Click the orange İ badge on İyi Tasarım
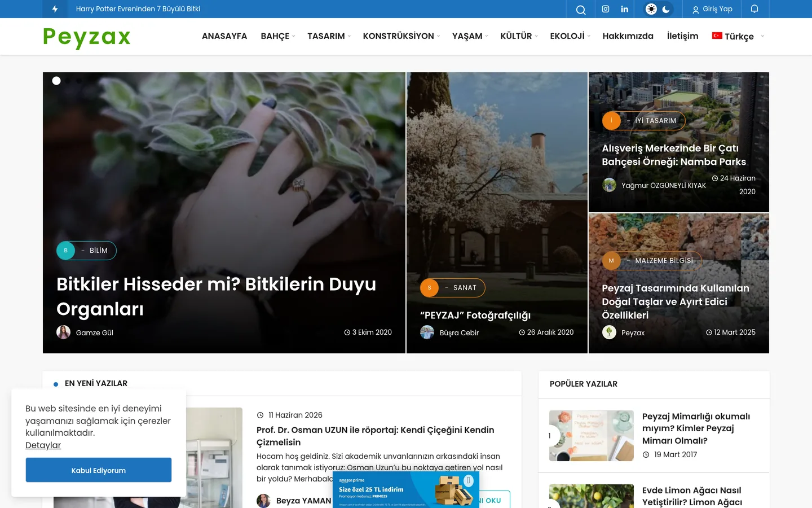The width and height of the screenshot is (812, 508). [611, 121]
